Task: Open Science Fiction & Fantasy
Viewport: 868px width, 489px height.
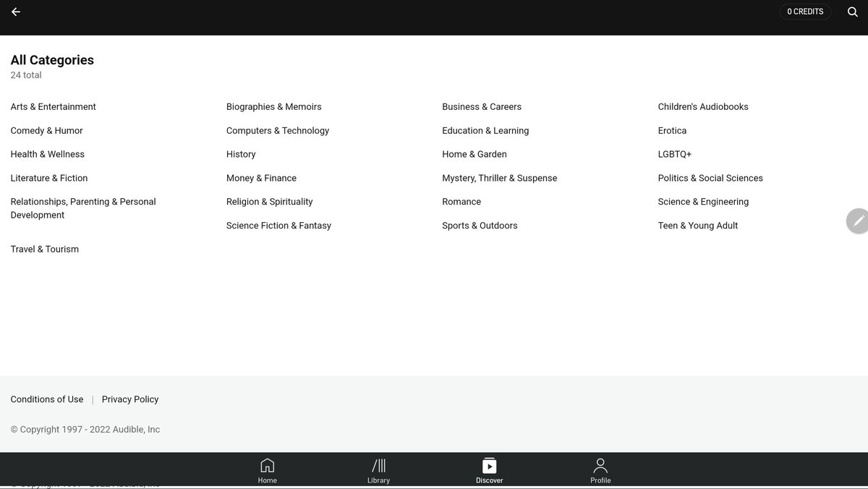Action: (x=278, y=226)
